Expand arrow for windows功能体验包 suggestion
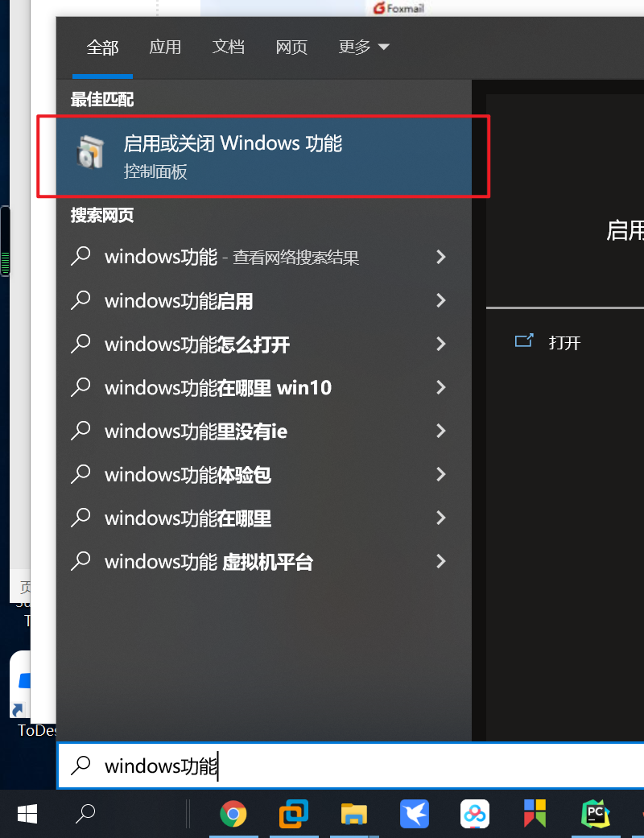The height and width of the screenshot is (838, 644). click(x=441, y=474)
